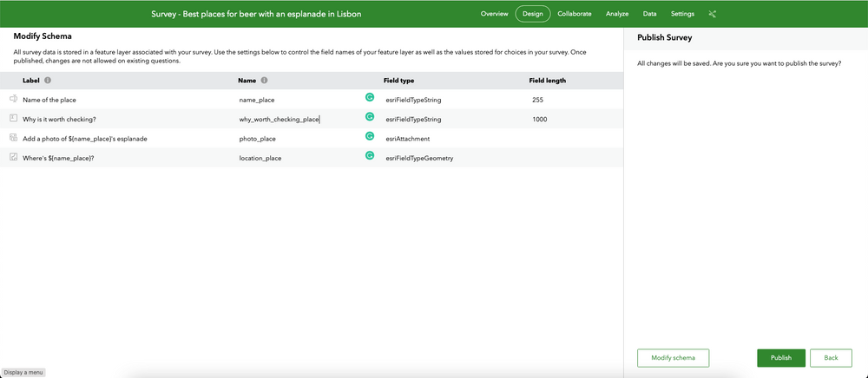Click the Modify schema button

(673, 358)
